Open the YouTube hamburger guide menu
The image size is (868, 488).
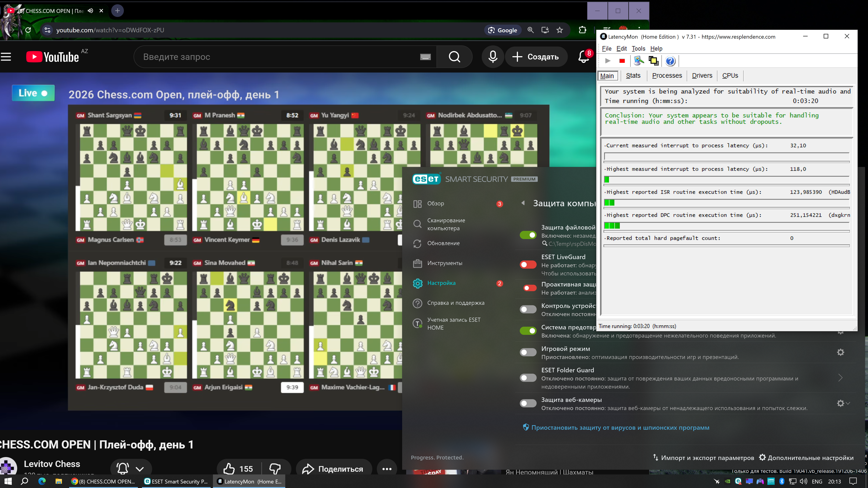point(6,57)
